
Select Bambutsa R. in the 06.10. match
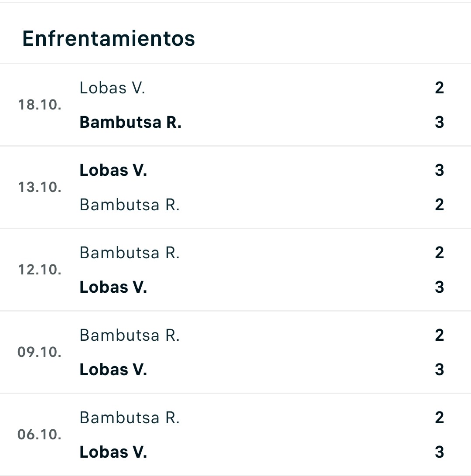click(x=130, y=418)
